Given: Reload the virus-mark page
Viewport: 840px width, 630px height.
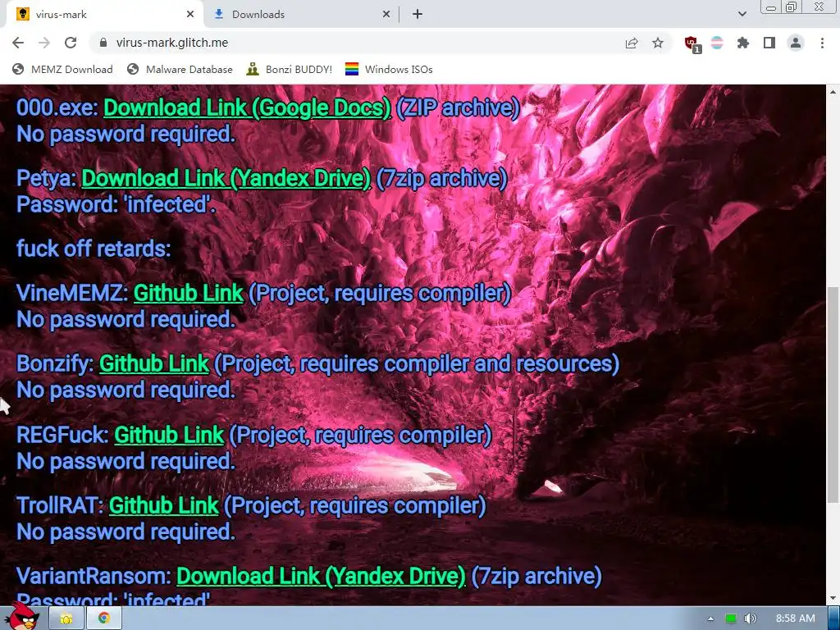Looking at the screenshot, I should pyautogui.click(x=71, y=43).
